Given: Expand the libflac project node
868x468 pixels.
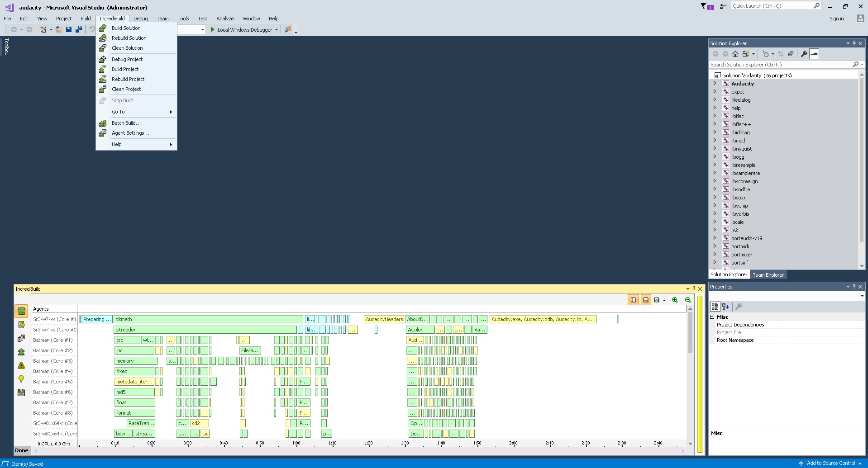Looking at the screenshot, I should coord(715,116).
